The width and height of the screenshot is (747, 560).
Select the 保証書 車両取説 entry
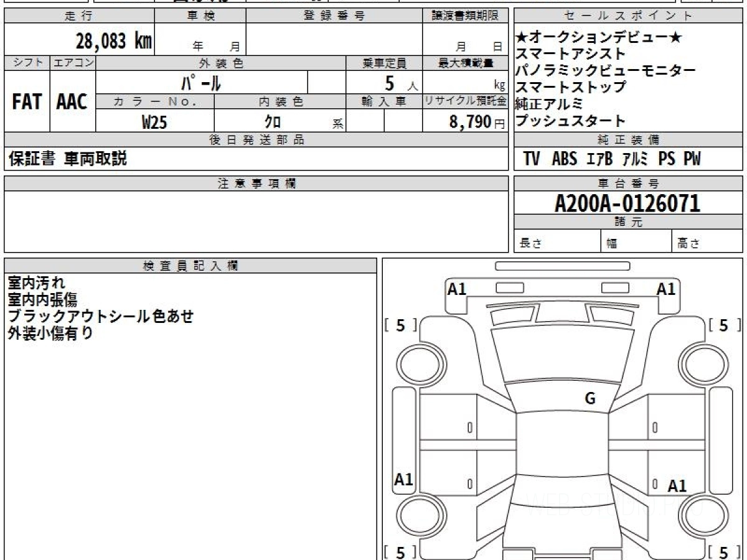coord(67,159)
